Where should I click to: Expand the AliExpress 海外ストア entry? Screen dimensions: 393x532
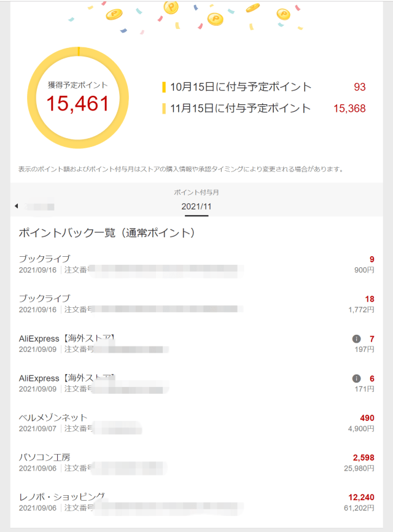coord(74,337)
